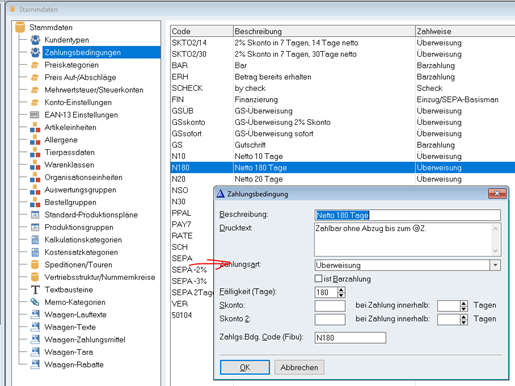Select the GSskonto row

[x=343, y=122]
